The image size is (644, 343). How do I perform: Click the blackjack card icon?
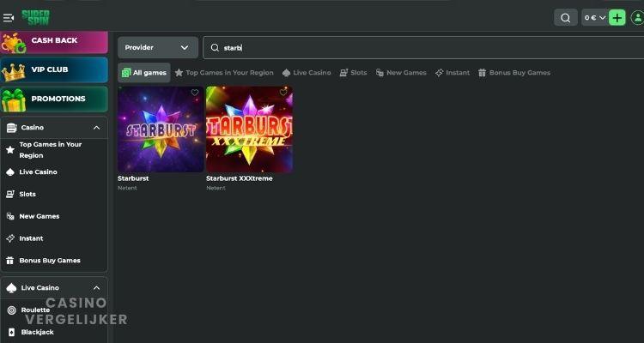pos(11,333)
